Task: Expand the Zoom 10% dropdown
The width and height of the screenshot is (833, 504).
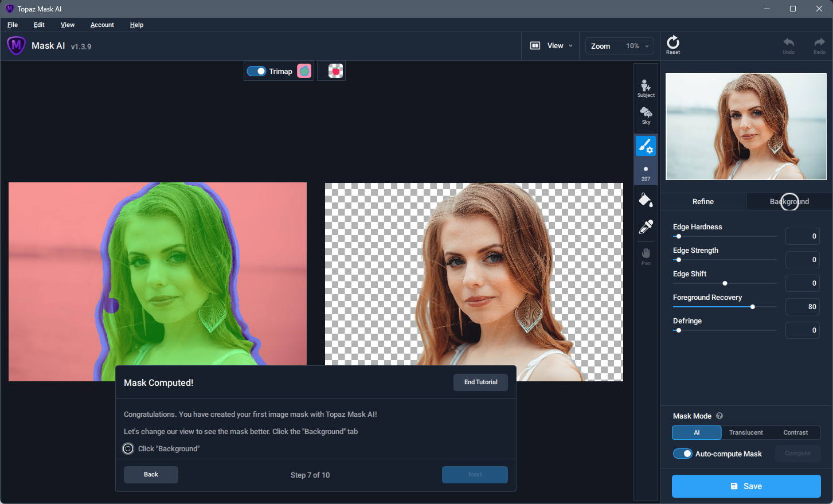Action: (620, 46)
